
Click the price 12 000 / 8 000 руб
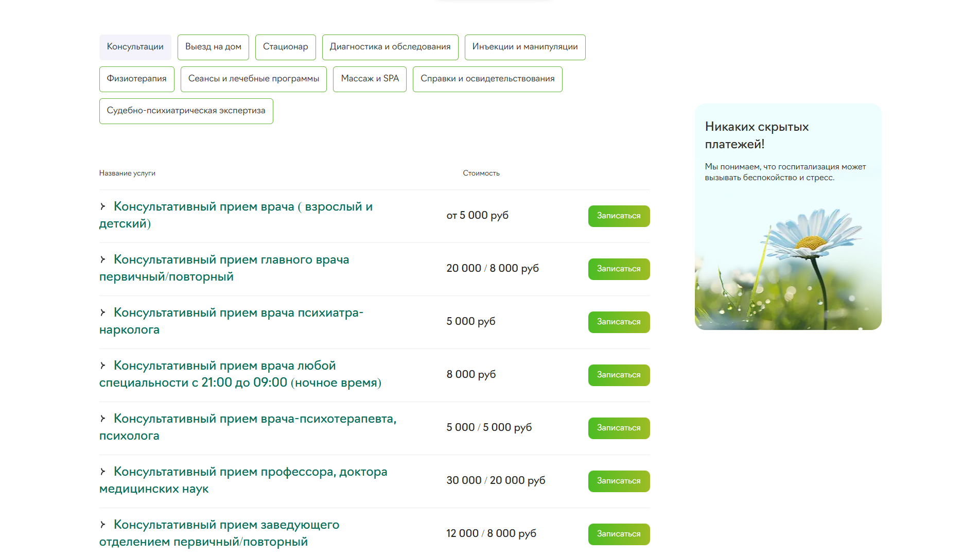491,534
